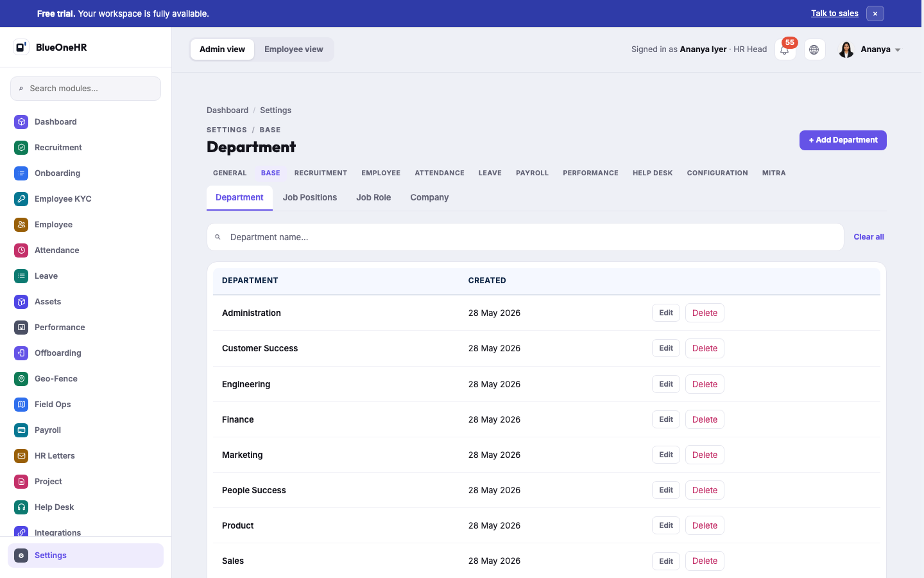
Task: Select the MITRA settings section
Action: 774,173
